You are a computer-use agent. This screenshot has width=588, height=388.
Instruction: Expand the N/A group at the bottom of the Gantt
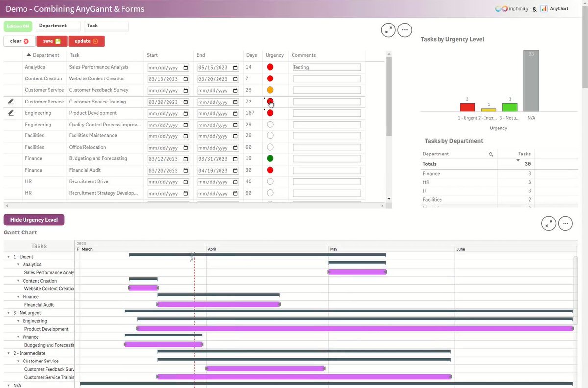(x=8, y=385)
